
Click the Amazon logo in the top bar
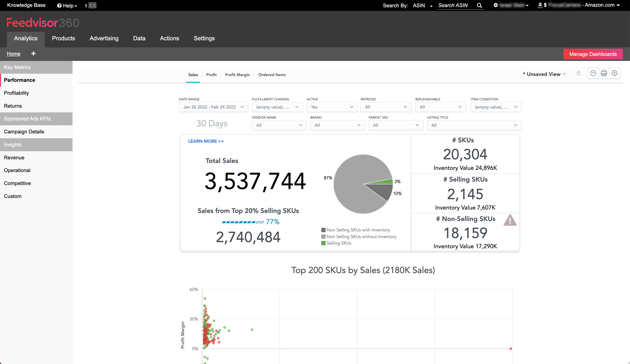coord(540,5)
